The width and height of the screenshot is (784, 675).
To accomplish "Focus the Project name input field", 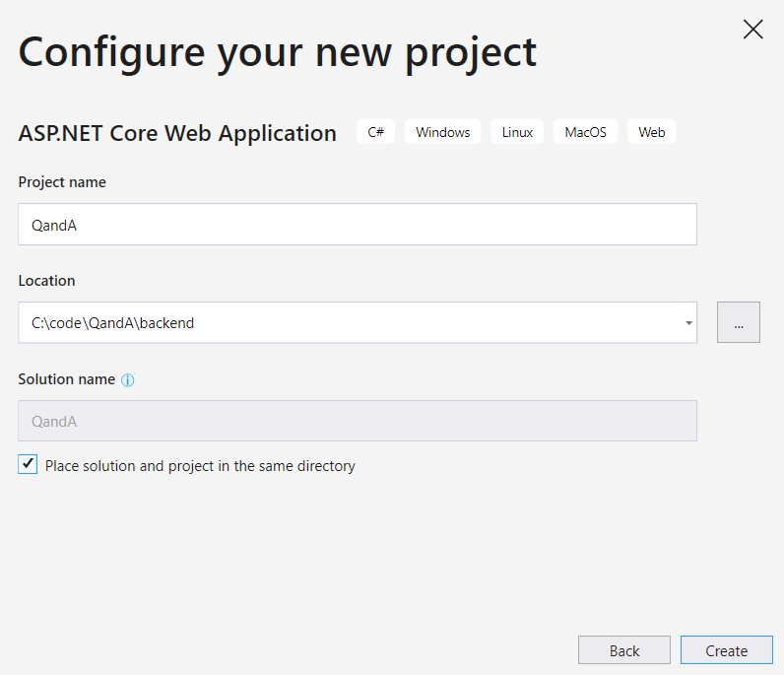I will coord(357,225).
